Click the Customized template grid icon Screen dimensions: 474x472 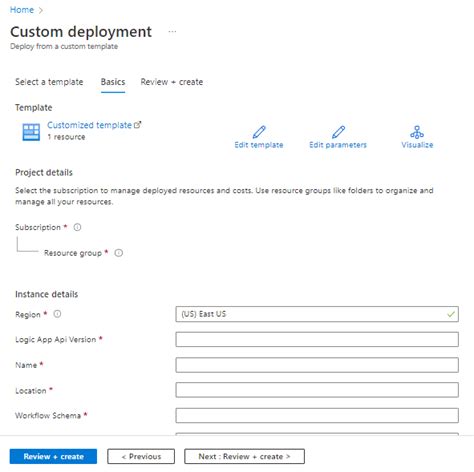tap(31, 132)
